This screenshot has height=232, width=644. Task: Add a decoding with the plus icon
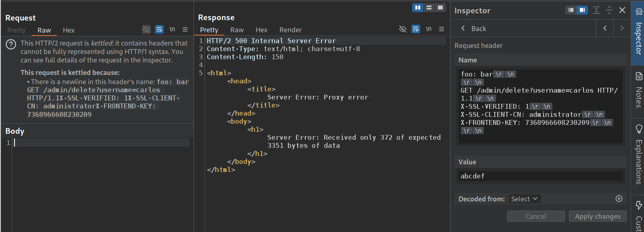[619, 199]
